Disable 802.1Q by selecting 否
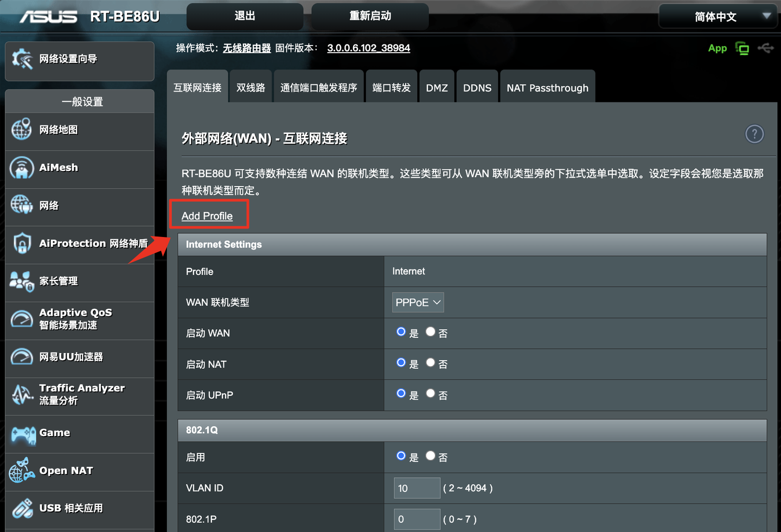This screenshot has height=532, width=781. tap(430, 456)
